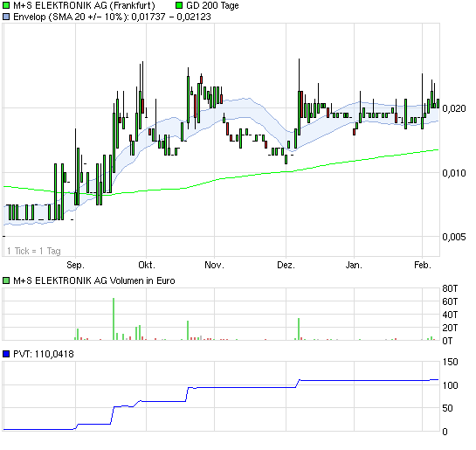Image resolution: width=476 pixels, height=450 pixels.
Task: Click the green M+S ELEKTRONIK AG legend swatch
Action: (6, 5)
